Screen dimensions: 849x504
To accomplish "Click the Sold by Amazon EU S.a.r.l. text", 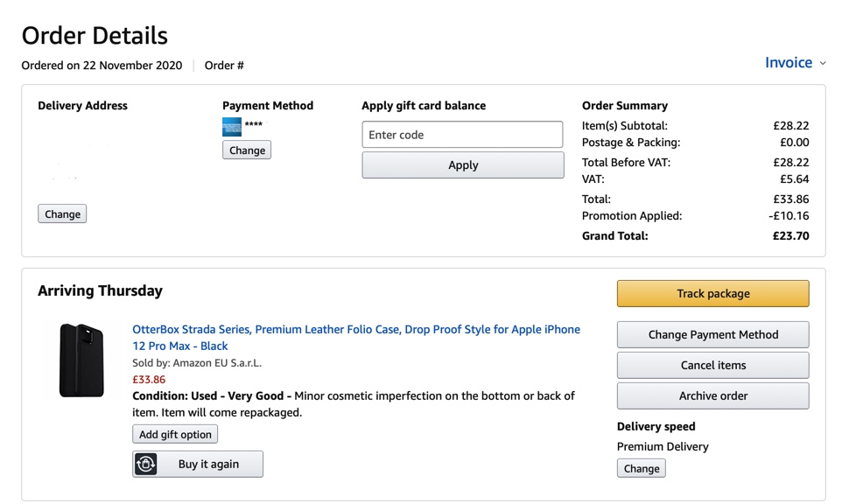I will 197,363.
